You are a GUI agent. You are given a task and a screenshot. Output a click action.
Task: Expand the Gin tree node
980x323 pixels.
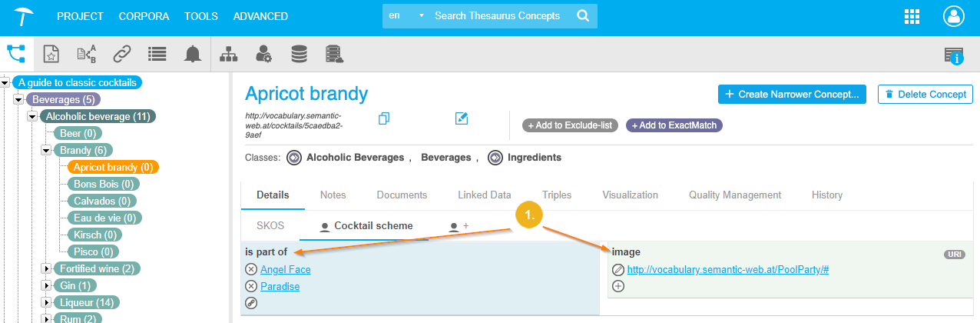(46, 286)
